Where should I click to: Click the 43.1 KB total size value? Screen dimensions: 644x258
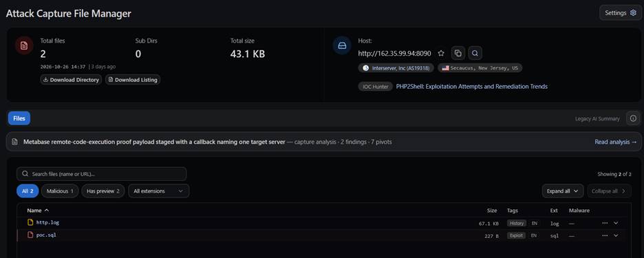pyautogui.click(x=248, y=54)
